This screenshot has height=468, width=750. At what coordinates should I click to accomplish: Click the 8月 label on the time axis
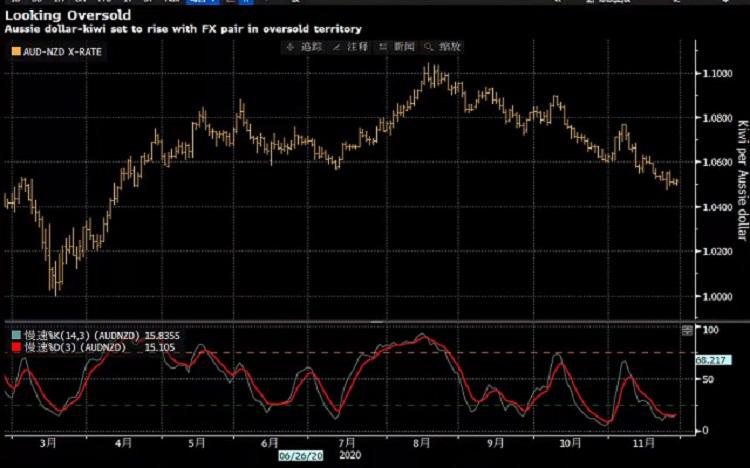420,440
